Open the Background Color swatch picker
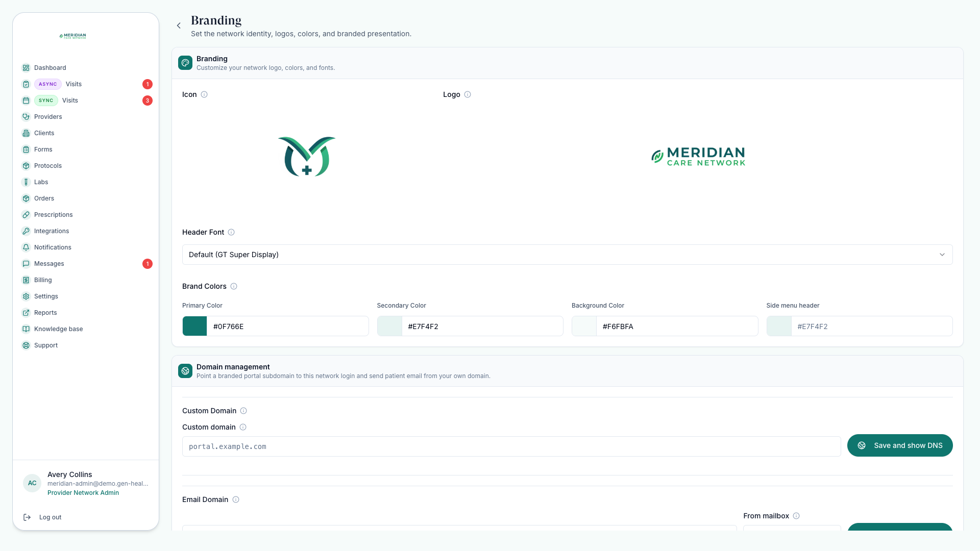This screenshot has height=551, width=980. pyautogui.click(x=584, y=326)
